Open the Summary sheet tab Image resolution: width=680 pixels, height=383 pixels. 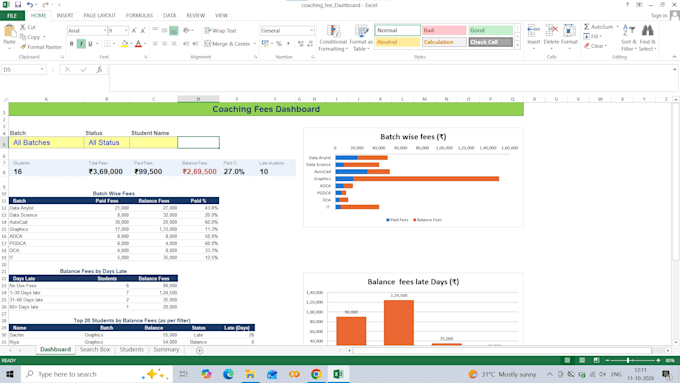tap(166, 350)
